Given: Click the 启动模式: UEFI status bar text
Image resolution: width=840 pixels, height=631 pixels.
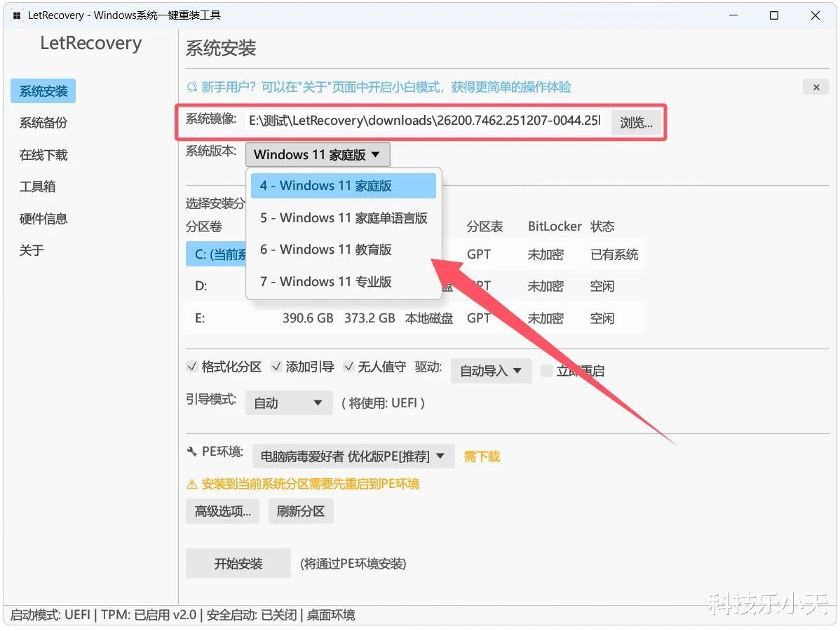Looking at the screenshot, I should coord(50,615).
